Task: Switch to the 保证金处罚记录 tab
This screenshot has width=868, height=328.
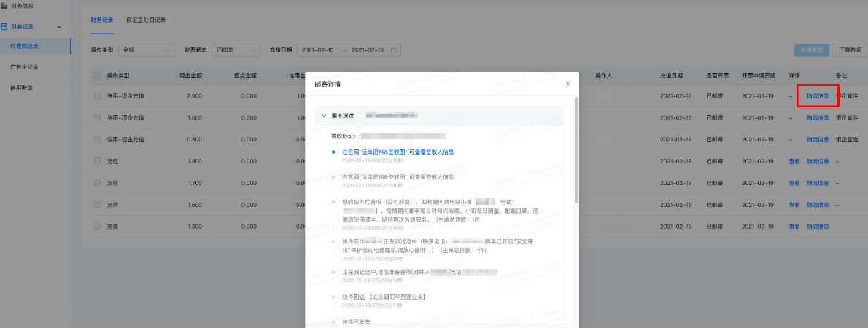Action: pos(146,20)
